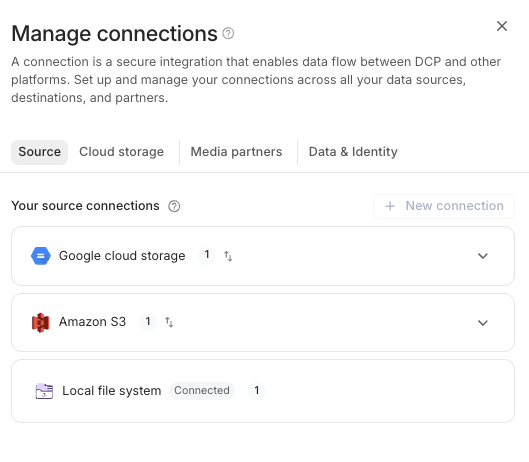
Task: Select the Source tab
Action: pos(39,152)
